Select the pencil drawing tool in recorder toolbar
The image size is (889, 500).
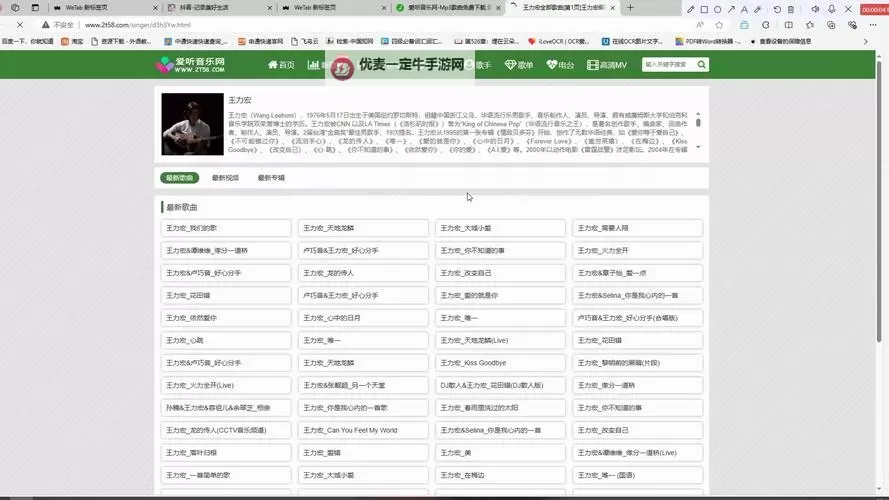[x=690, y=9]
